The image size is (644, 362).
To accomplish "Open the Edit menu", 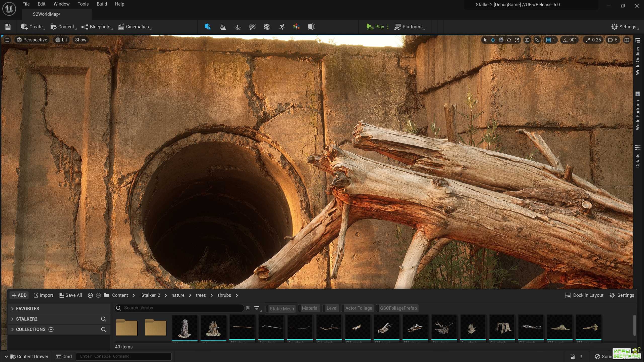I will (x=42, y=4).
